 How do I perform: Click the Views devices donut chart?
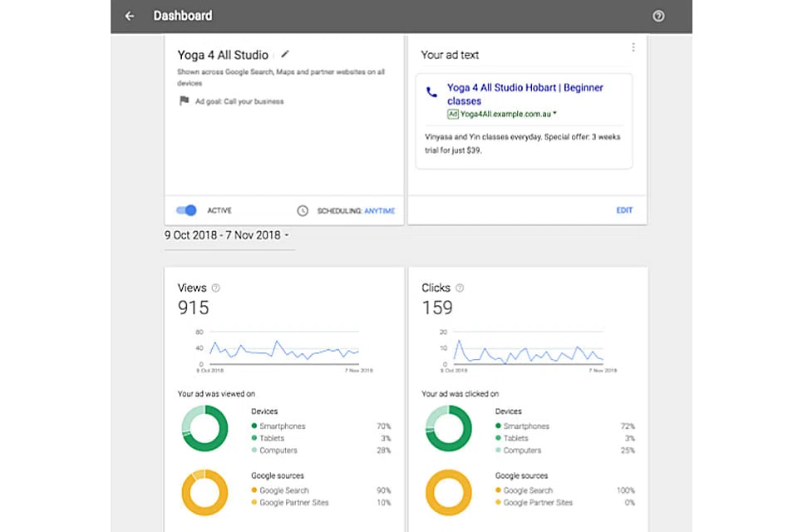tap(204, 428)
